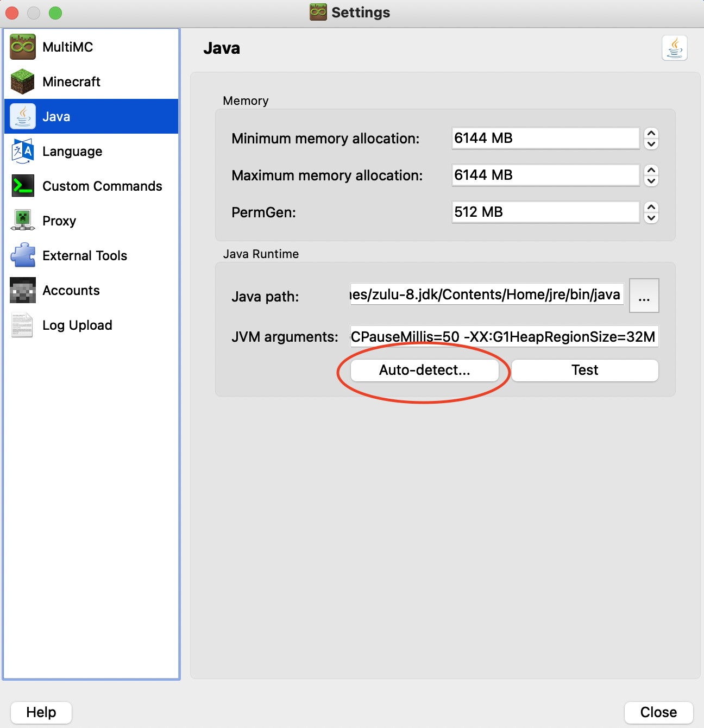704x728 pixels.
Task: Click the Log Upload document icon
Action: coord(23,325)
